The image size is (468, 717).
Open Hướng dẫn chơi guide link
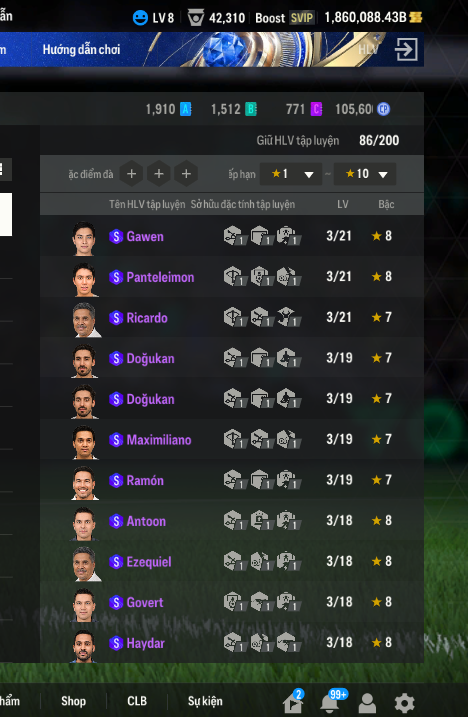point(81,49)
